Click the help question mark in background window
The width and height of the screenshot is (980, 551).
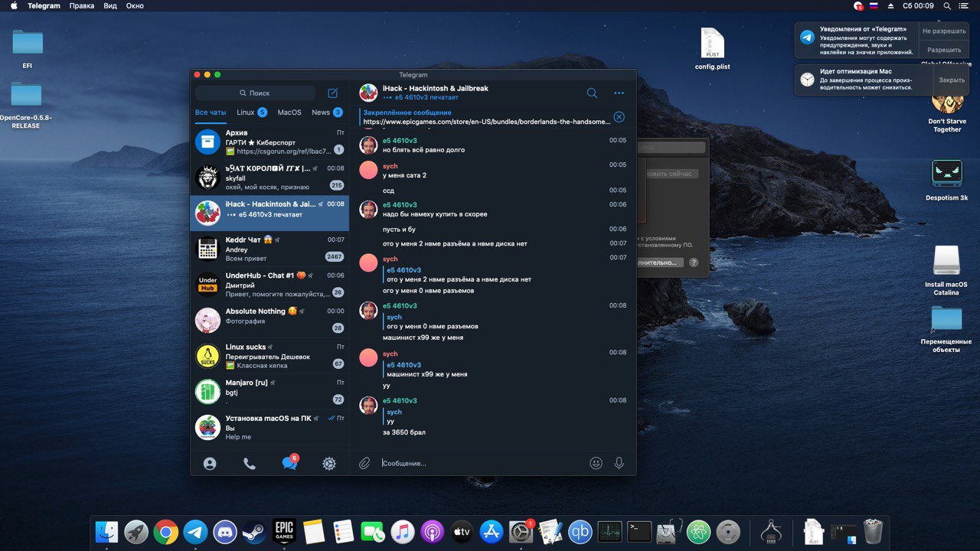(694, 262)
